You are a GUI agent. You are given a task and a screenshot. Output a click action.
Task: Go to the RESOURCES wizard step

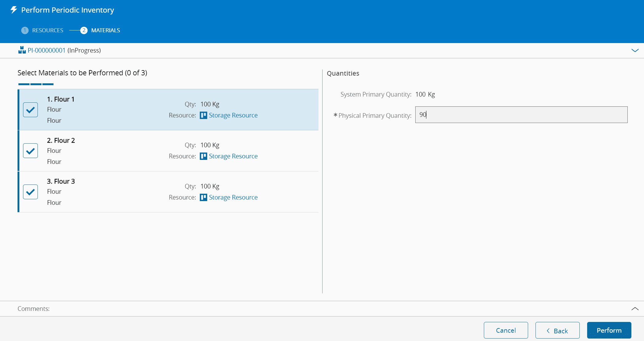coord(48,30)
